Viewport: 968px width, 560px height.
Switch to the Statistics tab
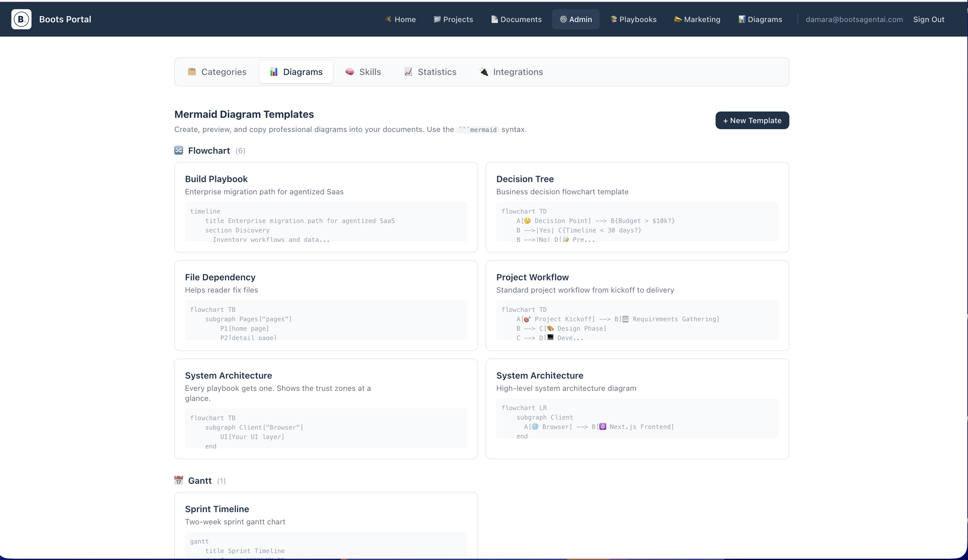(430, 72)
